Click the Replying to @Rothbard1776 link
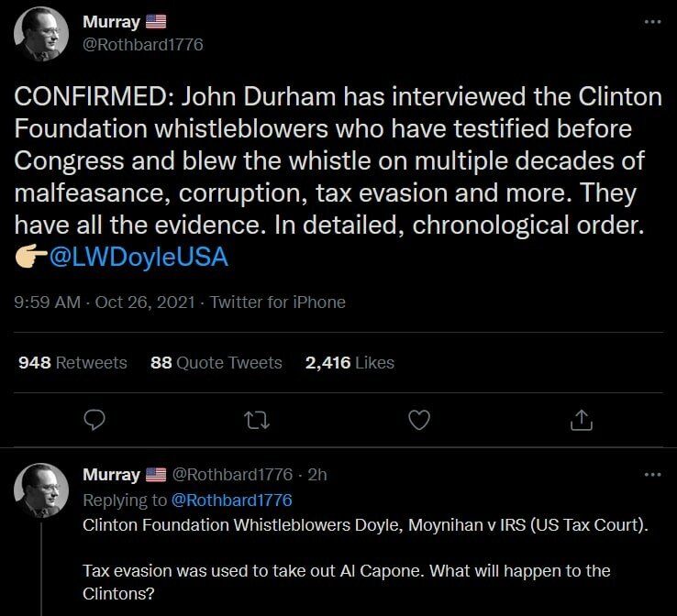This screenshot has width=677, height=616. [x=230, y=500]
